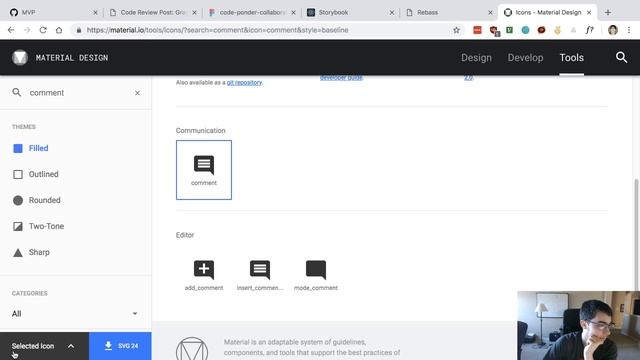Switch to the Code Review Post tab
Viewport: 640px width, 360px height.
[153, 13]
